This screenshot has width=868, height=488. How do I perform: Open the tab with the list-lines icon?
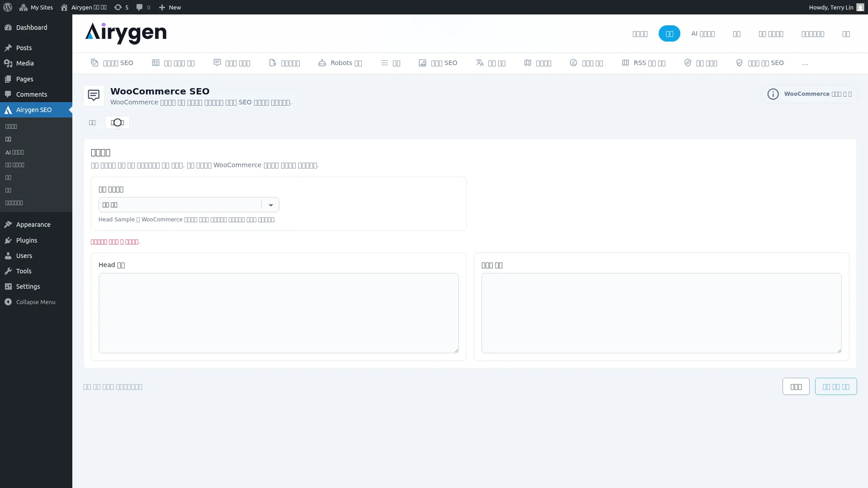[391, 63]
